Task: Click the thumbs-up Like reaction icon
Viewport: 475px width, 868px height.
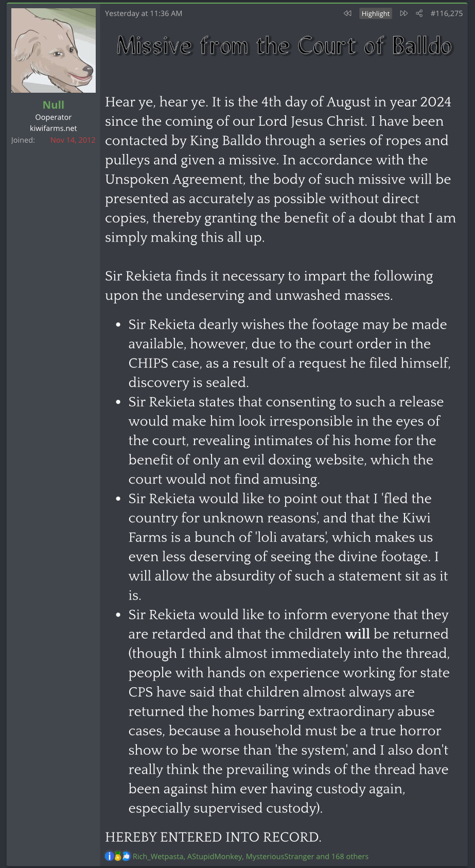Action: (126, 856)
